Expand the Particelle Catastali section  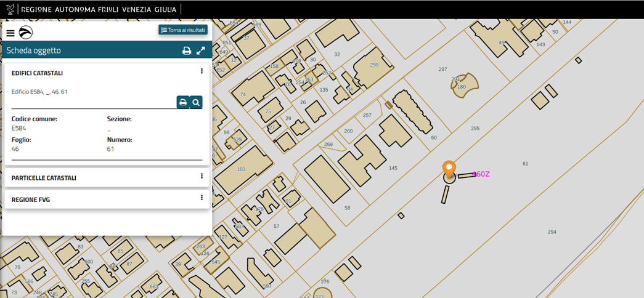(x=44, y=178)
